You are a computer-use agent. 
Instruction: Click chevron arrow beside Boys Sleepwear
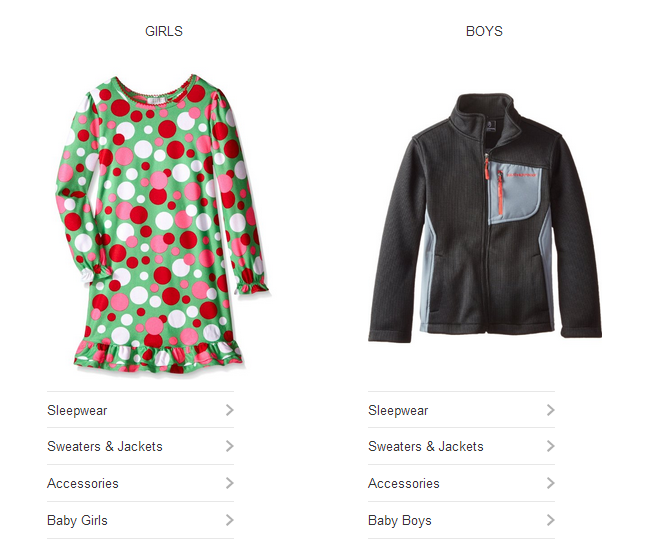[x=550, y=410]
